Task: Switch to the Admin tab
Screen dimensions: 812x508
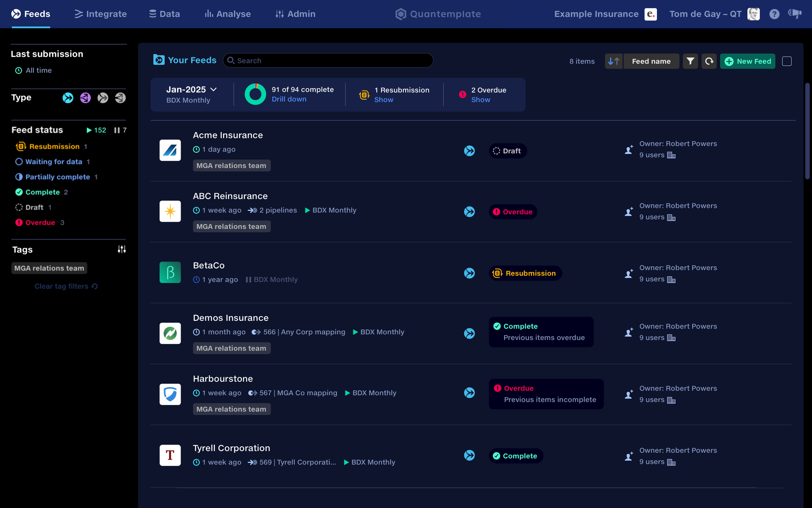Action: [x=295, y=14]
